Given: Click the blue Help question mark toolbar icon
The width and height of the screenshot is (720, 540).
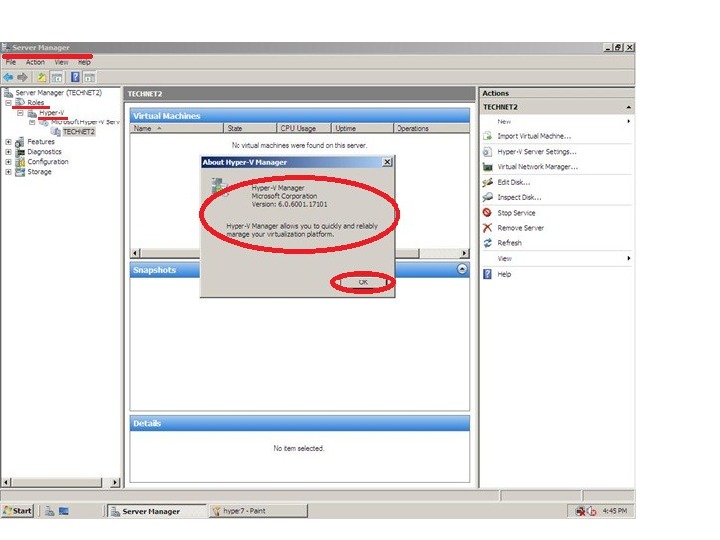Looking at the screenshot, I should [75, 77].
